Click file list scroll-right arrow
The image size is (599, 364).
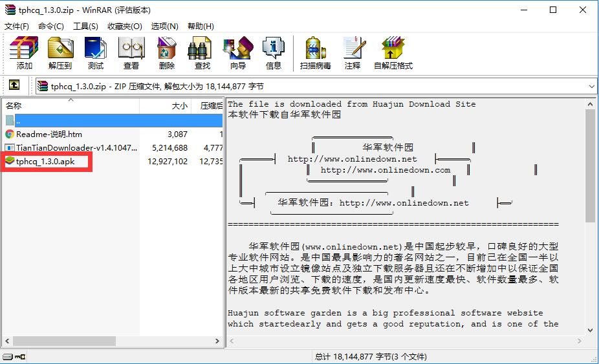(x=217, y=341)
